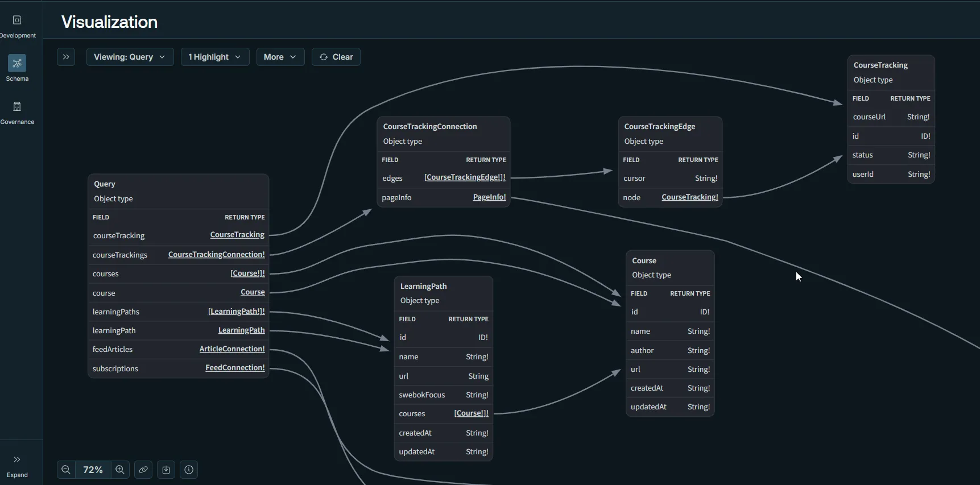Click the node field in CourseTrackingEdge

point(670,197)
